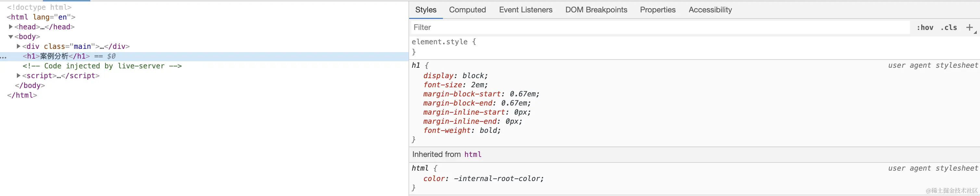Screen dimensions: 980x196
Task: Collapse the body element node
Action: pos(11,36)
